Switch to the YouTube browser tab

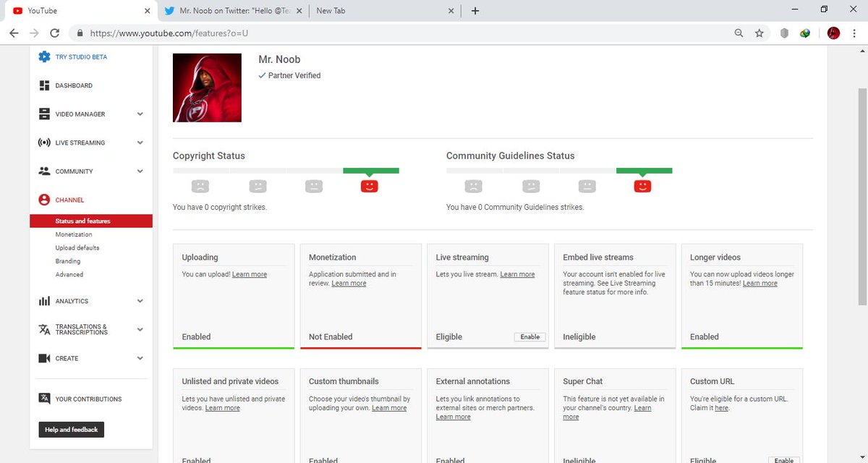pyautogui.click(x=80, y=11)
